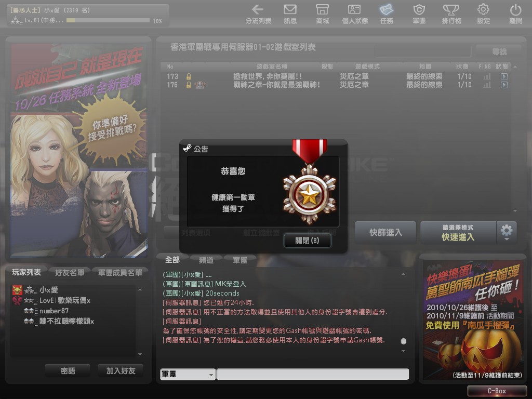
Task: Click the experience progress bar at 10%
Action: (108, 21)
